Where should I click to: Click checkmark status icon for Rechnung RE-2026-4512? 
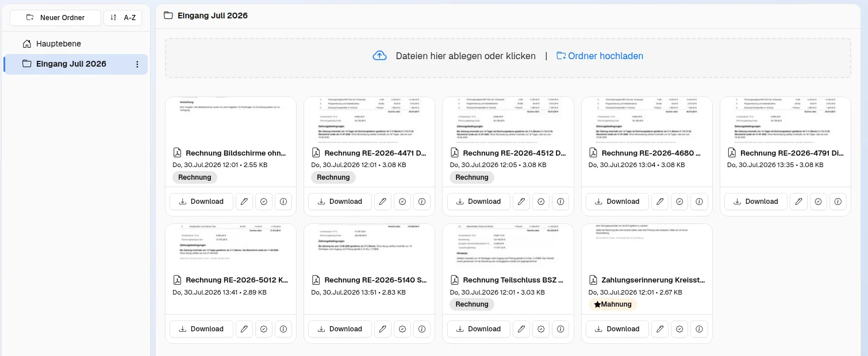541,202
